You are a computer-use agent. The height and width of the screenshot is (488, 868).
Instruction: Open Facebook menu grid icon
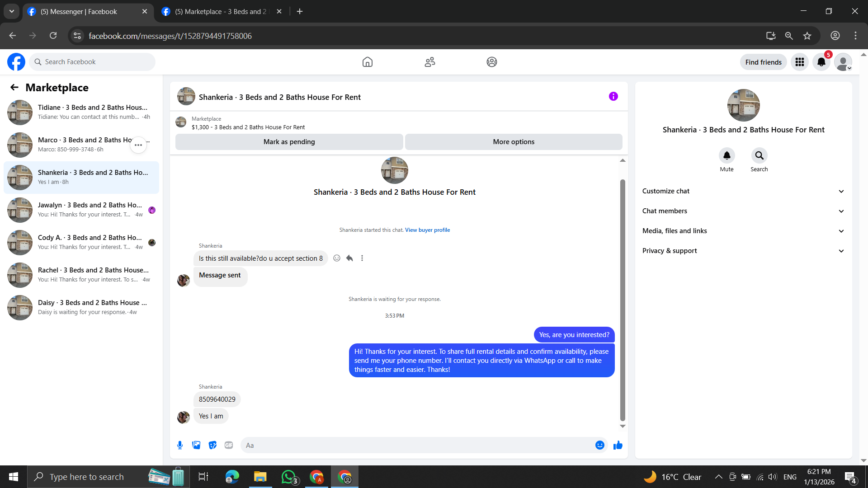799,62
